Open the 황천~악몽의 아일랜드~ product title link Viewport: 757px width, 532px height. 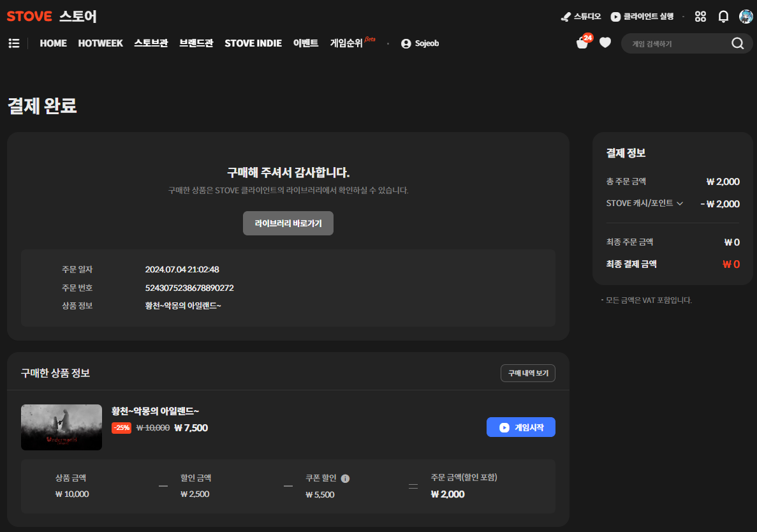[x=156, y=411]
